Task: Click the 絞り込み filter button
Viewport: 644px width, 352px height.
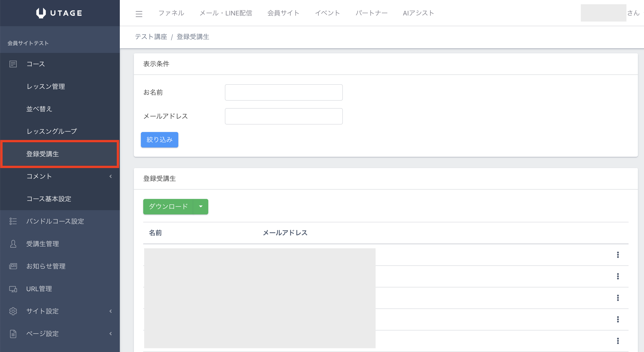Action: pos(160,139)
